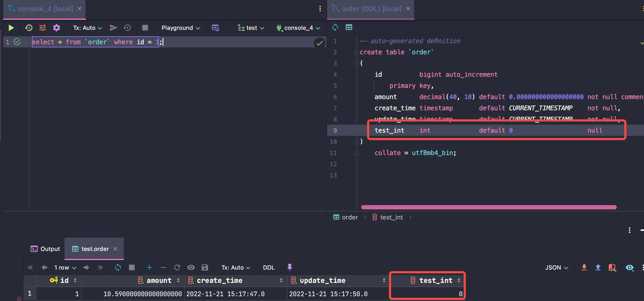Add a new row to the result grid
Screen dimensions: 644x301
[149, 267]
